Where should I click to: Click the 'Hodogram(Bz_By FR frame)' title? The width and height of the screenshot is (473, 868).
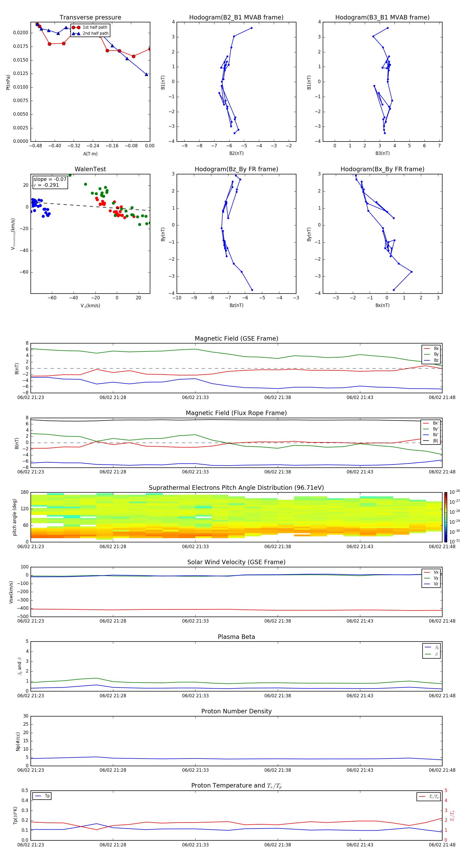pyautogui.click(x=236, y=169)
